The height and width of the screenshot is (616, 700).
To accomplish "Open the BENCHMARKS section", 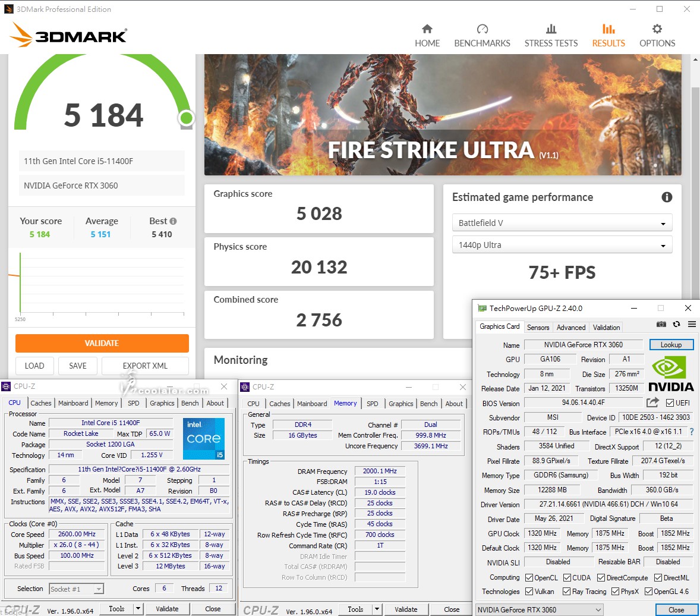I will click(482, 36).
